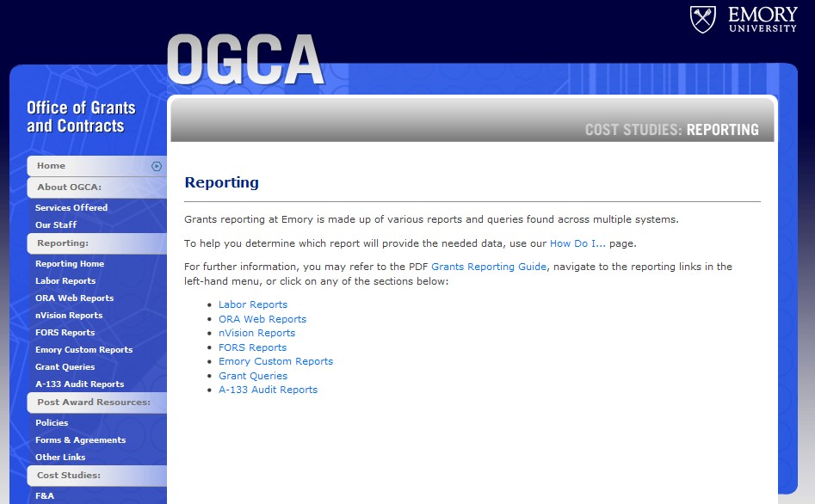Click the OGCA site logo
815x504 pixels.
(246, 59)
